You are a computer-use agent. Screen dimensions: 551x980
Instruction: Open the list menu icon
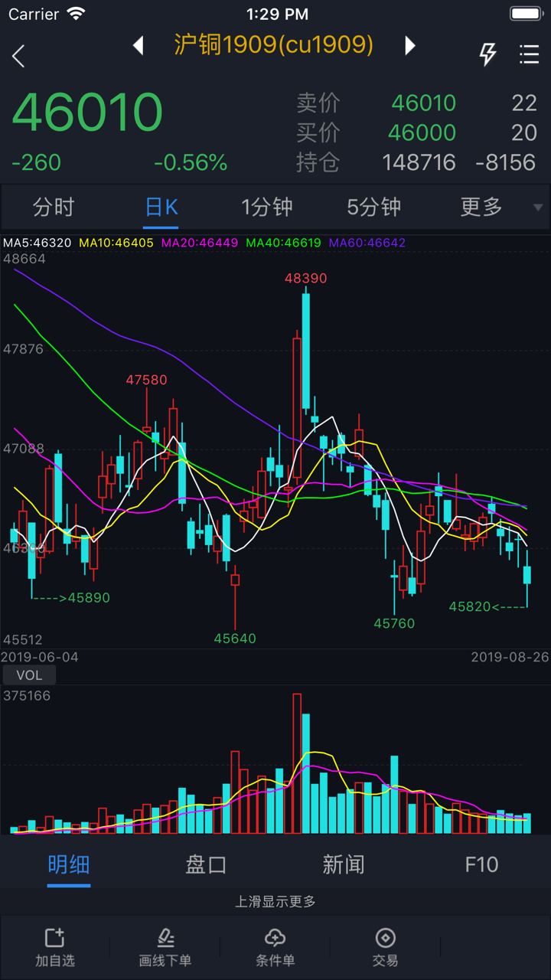(x=529, y=54)
